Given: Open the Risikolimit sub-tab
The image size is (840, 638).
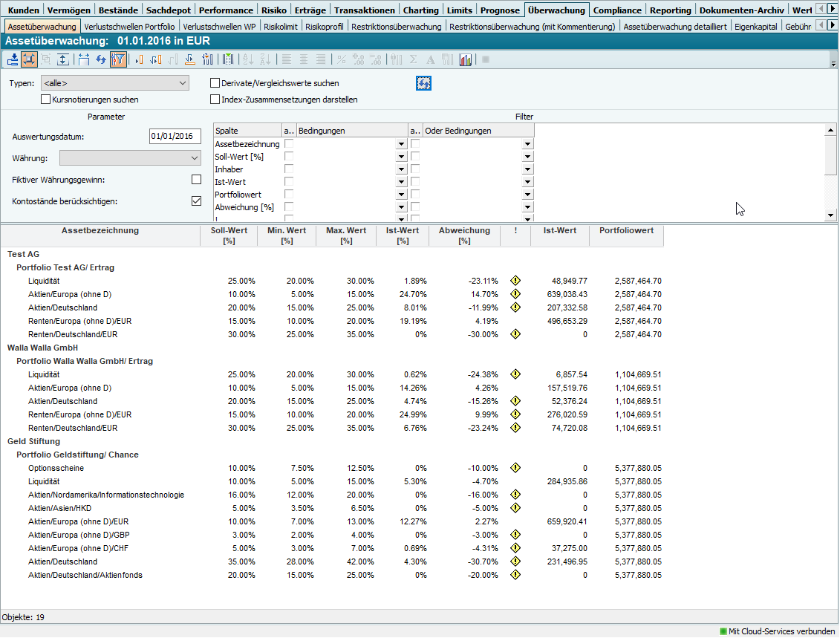Looking at the screenshot, I should click(279, 27).
